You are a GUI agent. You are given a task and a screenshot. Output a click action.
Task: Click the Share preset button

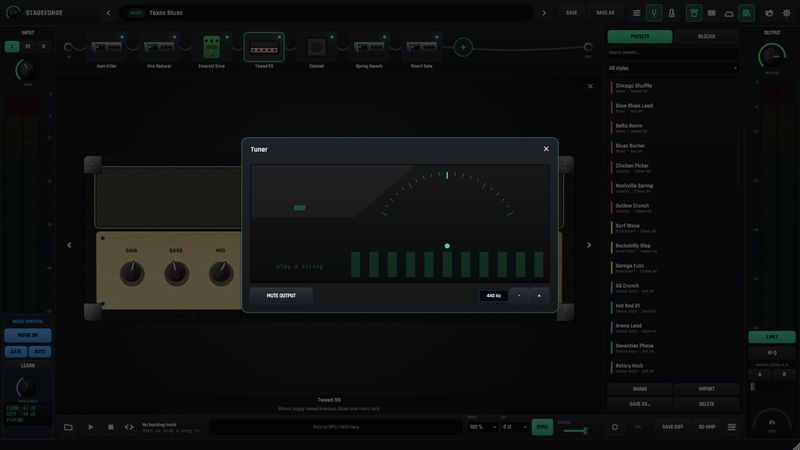pos(640,389)
